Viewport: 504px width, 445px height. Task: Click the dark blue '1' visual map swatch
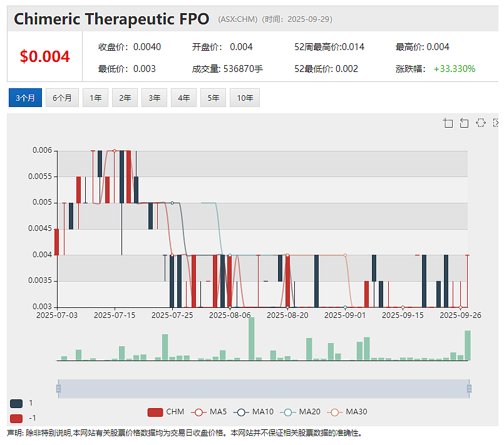(x=16, y=403)
